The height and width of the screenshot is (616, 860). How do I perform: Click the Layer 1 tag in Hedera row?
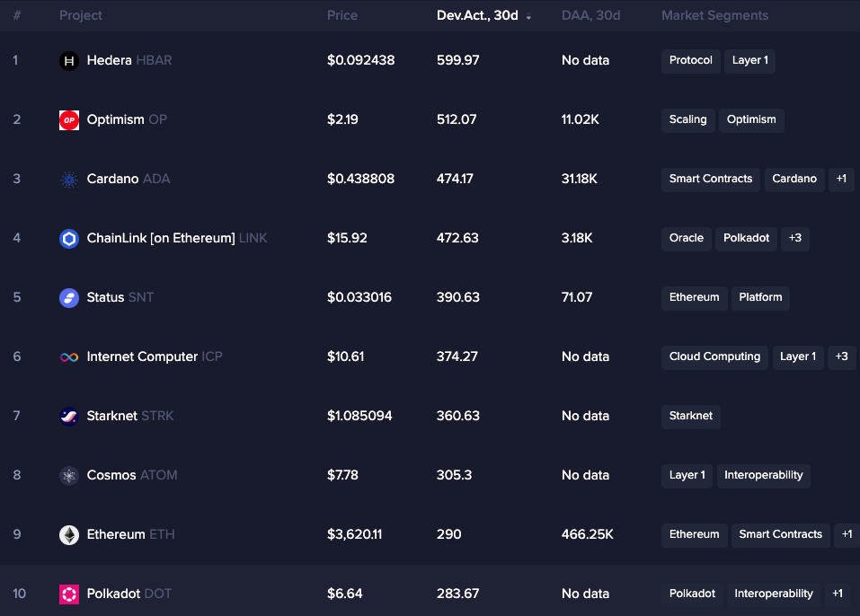[749, 61]
